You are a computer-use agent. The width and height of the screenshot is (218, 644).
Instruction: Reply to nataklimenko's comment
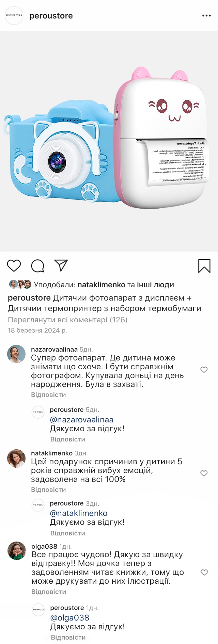(48, 490)
